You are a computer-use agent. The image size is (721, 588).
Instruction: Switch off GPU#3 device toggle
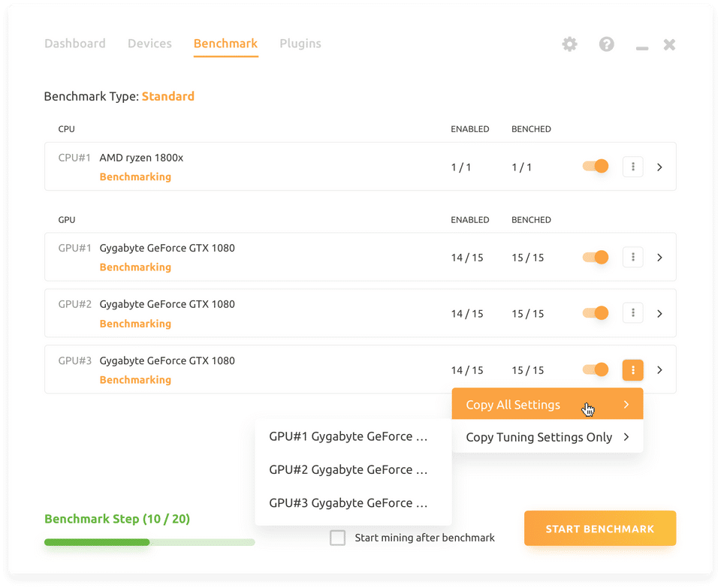tap(596, 369)
